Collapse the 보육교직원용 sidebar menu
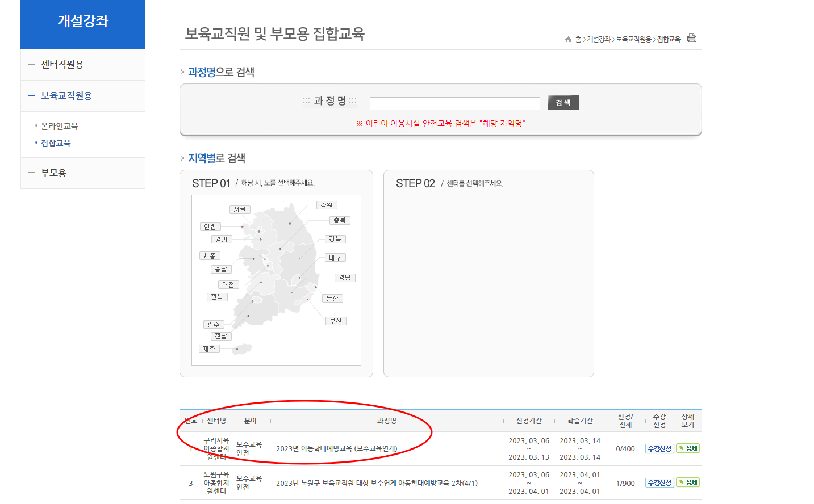814x504 pixels. point(83,96)
